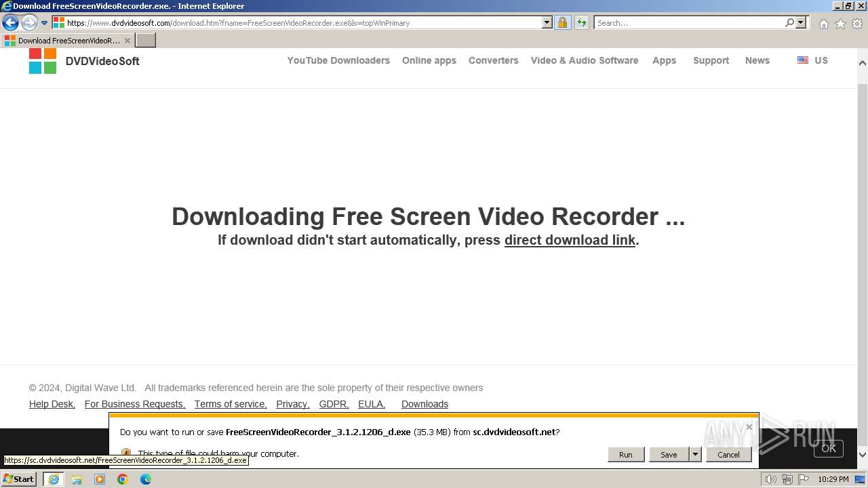Launch Chrome from the taskbar

(123, 479)
